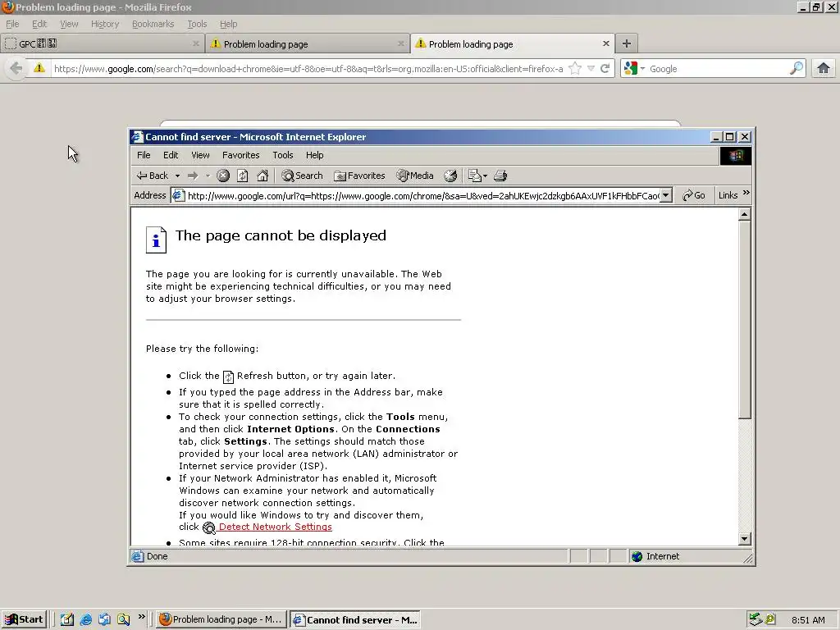Expand the quick launch overflow chevron
The image size is (840, 630).
(141, 617)
